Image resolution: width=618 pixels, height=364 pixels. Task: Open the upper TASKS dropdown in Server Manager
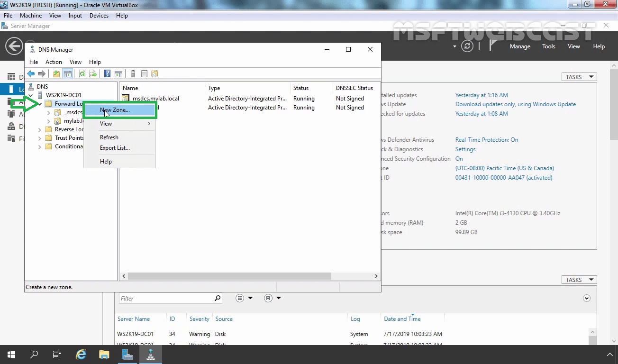579,77
